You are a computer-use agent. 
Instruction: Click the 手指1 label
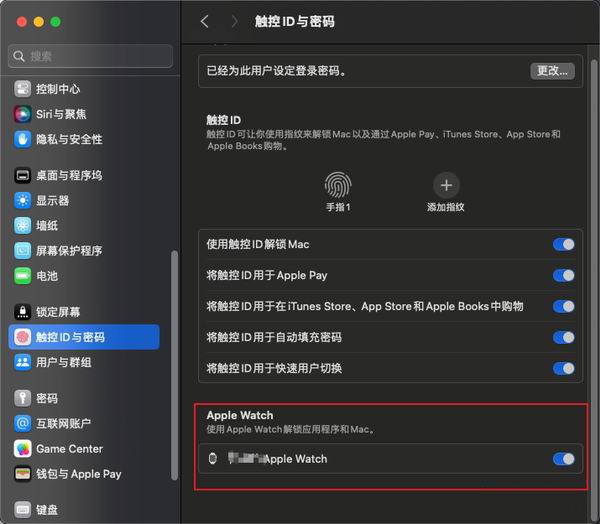click(338, 207)
